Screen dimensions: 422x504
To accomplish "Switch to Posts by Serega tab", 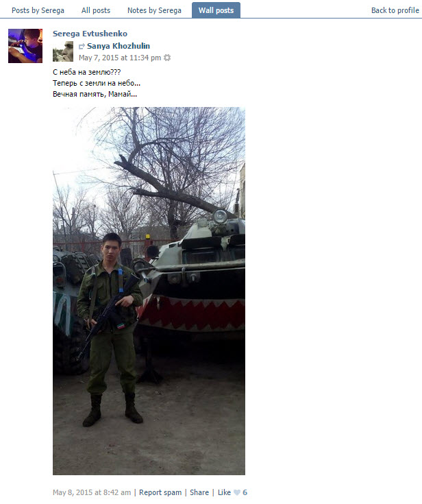I will tap(38, 10).
